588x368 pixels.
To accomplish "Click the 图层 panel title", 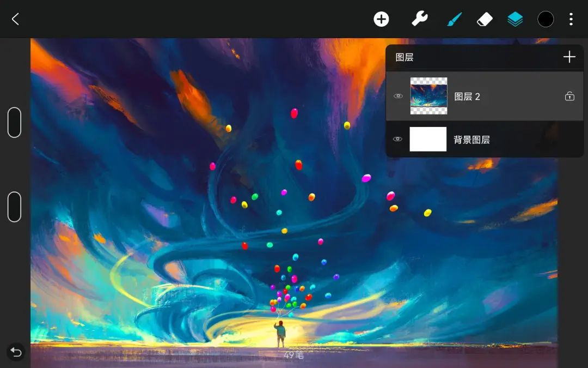I will pyautogui.click(x=404, y=57).
